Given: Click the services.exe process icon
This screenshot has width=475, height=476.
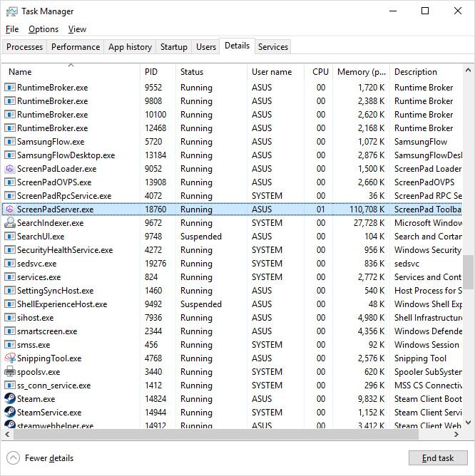Looking at the screenshot, I should pos(10,277).
